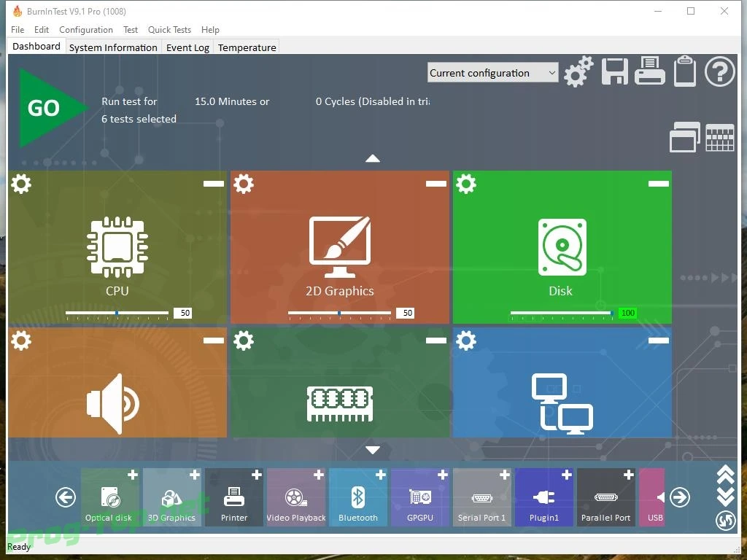Remove the Network test tile
The height and width of the screenshot is (560, 747).
pos(659,341)
